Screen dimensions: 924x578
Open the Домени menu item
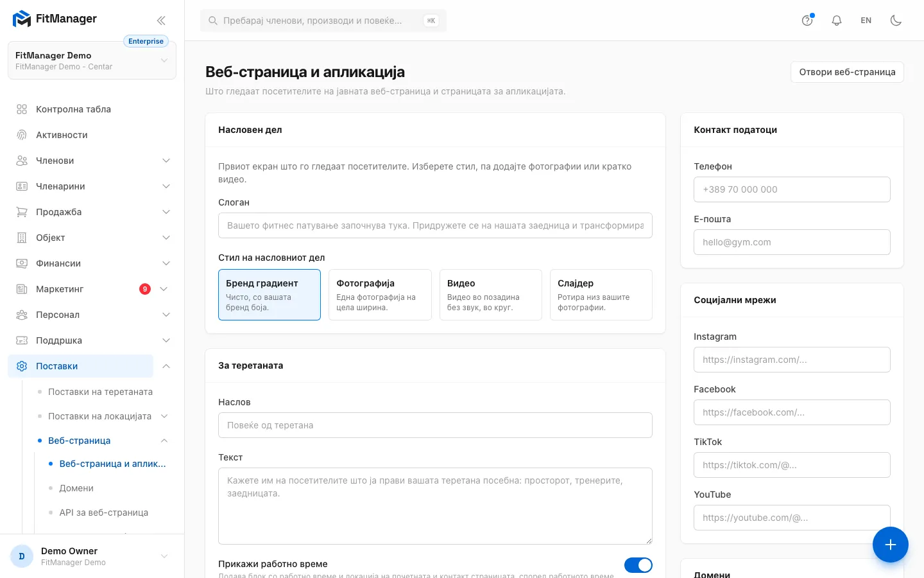pyautogui.click(x=76, y=488)
